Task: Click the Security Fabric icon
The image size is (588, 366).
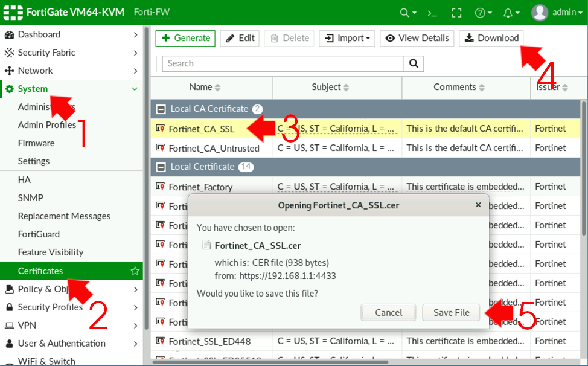Action: tap(10, 53)
